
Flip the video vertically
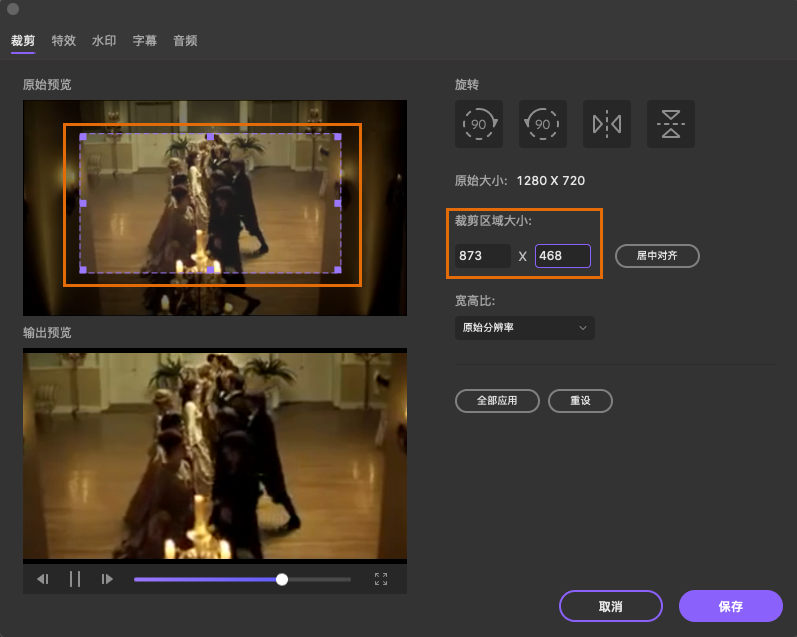671,124
